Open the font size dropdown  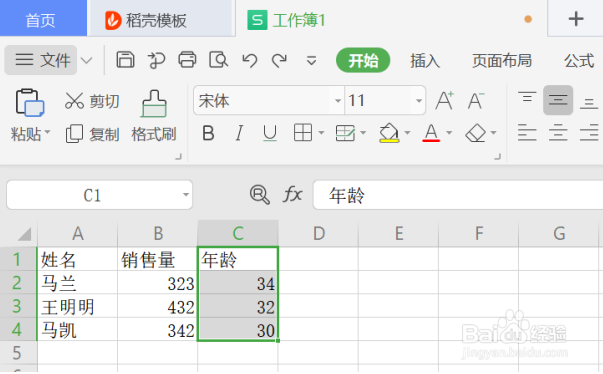click(419, 101)
